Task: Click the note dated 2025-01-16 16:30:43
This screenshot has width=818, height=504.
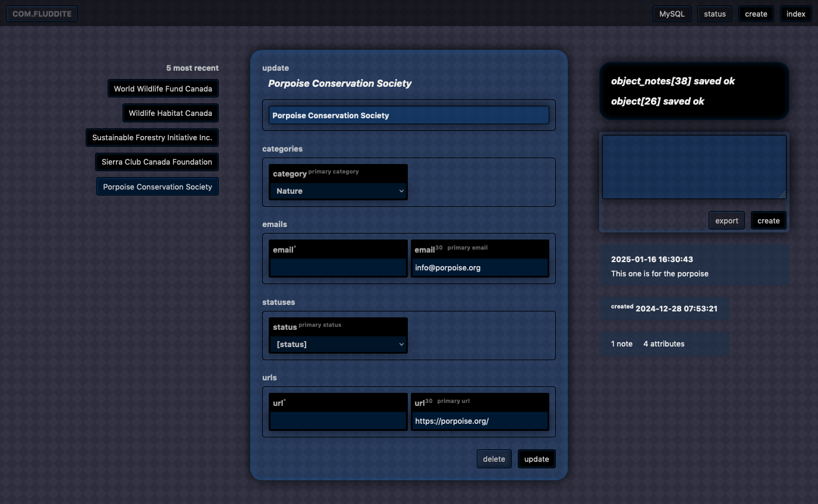Action: 652,259
